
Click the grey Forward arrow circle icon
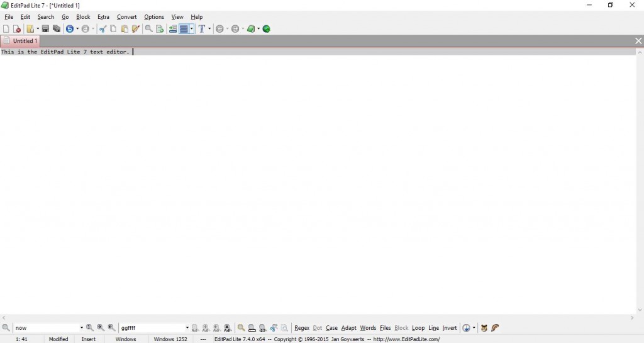[x=235, y=29]
